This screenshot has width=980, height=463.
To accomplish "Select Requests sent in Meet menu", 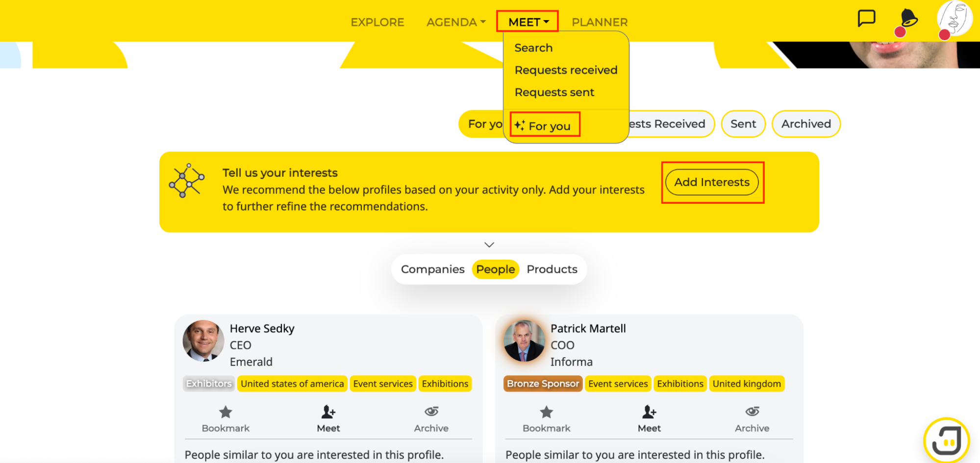I will pos(554,92).
